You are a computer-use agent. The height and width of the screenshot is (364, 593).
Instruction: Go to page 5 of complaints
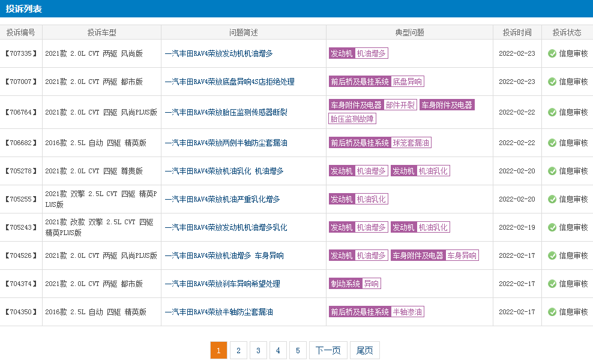pos(298,350)
